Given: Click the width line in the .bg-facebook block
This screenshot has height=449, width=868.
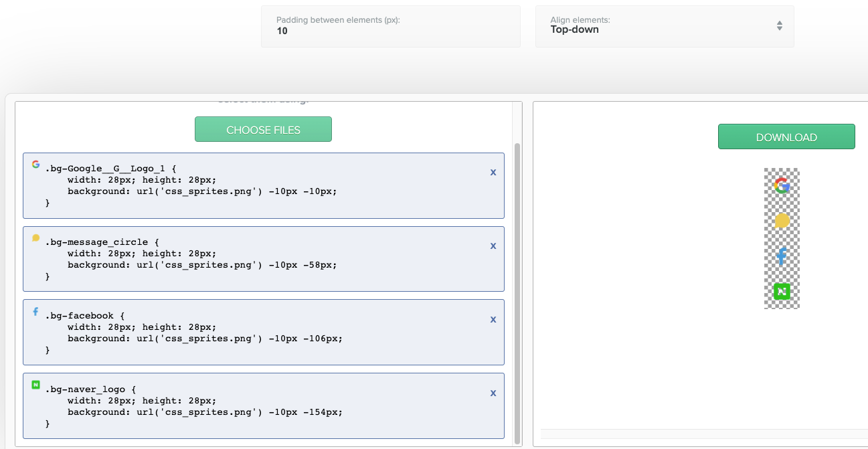Looking at the screenshot, I should click(x=142, y=327).
